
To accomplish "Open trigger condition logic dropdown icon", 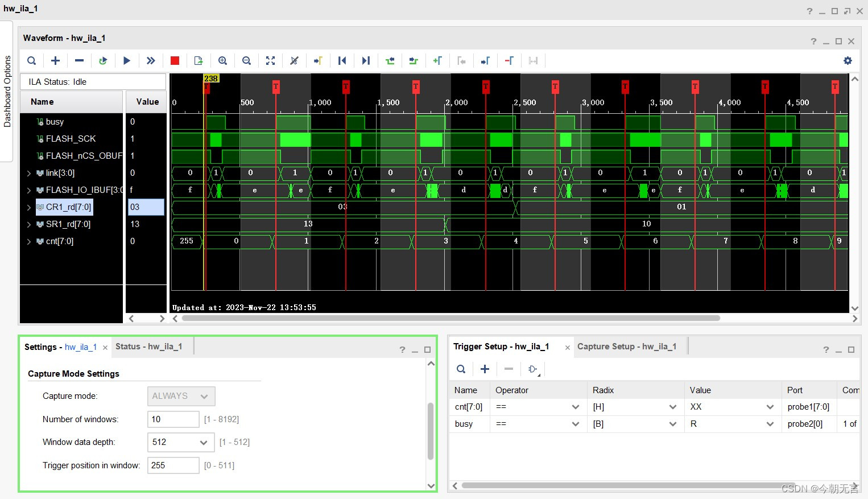I will pos(534,369).
